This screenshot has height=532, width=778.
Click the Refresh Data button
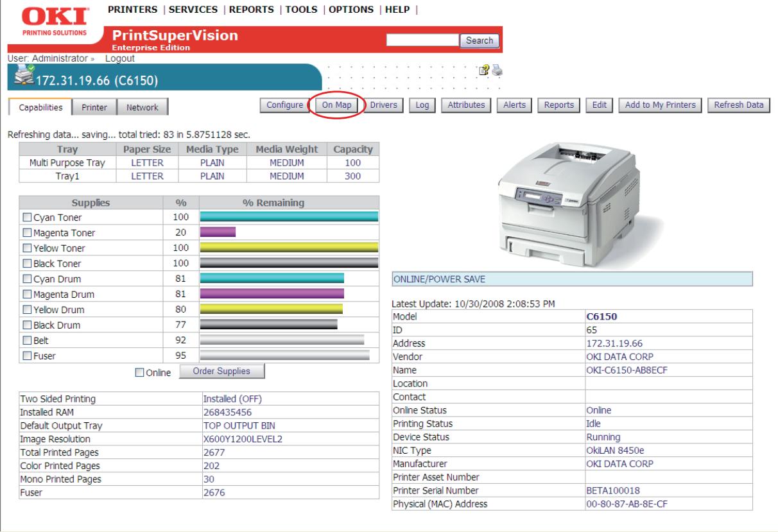point(739,105)
